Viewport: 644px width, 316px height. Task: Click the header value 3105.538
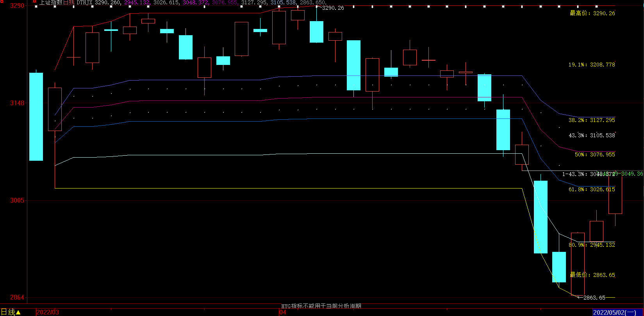284,2
